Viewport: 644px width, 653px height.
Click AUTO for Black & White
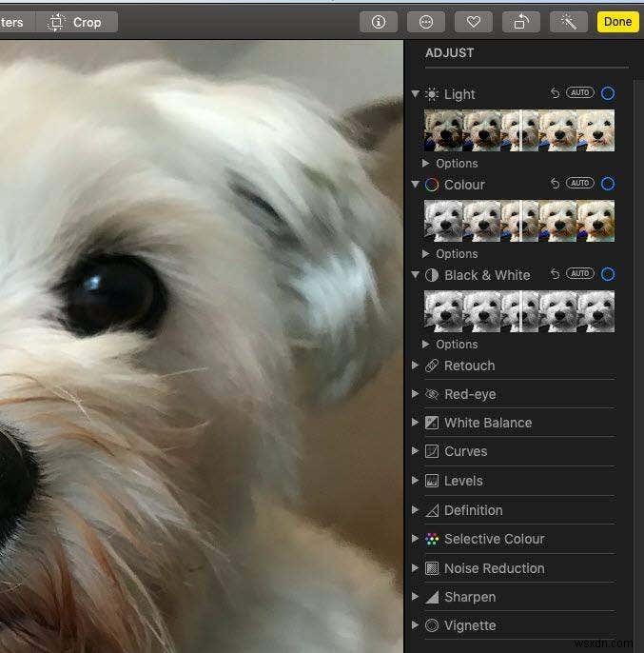coord(580,273)
